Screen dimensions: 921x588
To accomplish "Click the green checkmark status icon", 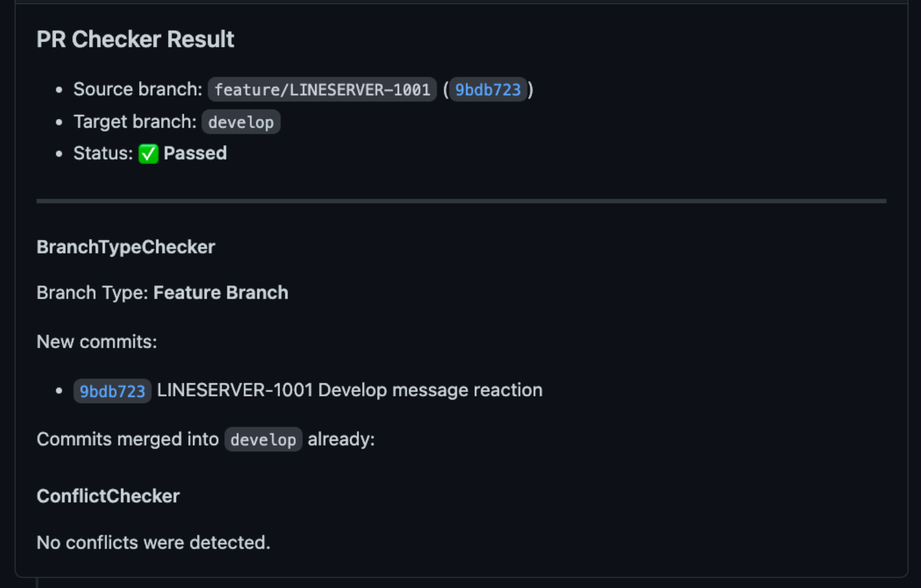I will pos(148,153).
